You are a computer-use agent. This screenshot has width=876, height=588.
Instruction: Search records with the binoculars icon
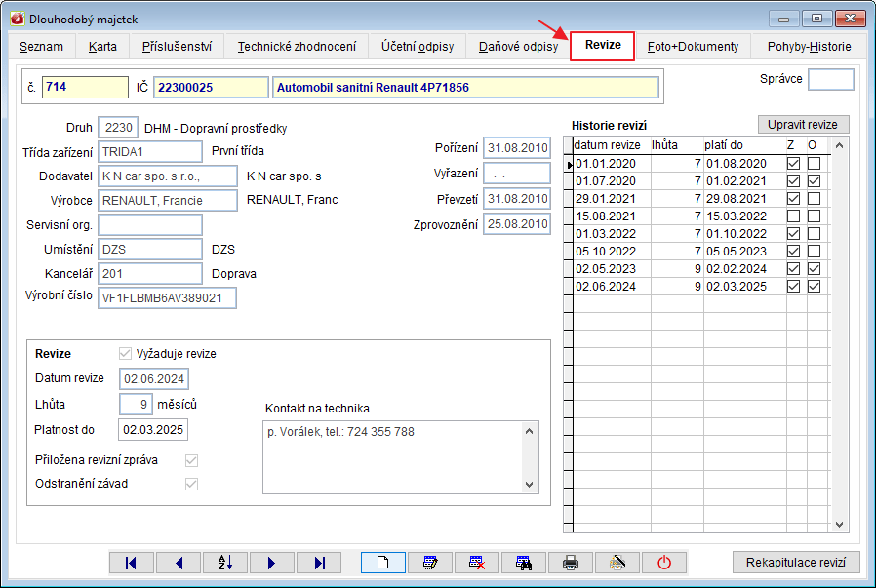pyautogui.click(x=524, y=563)
